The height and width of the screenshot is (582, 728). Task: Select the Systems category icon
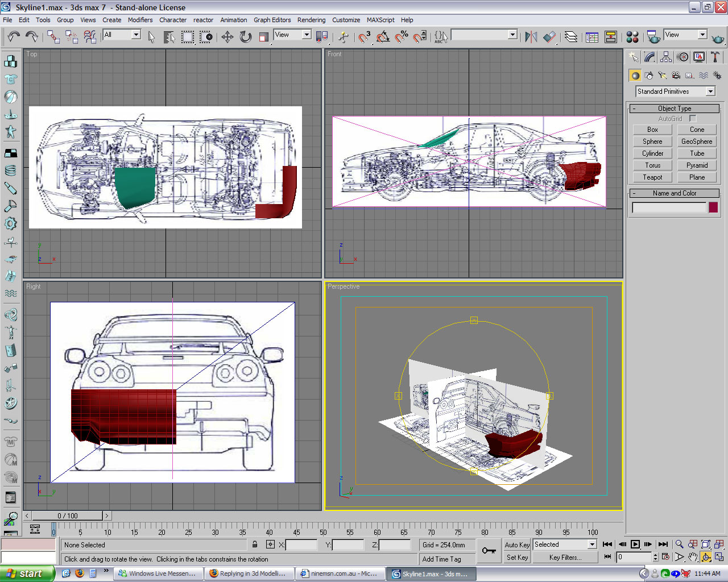point(717,75)
